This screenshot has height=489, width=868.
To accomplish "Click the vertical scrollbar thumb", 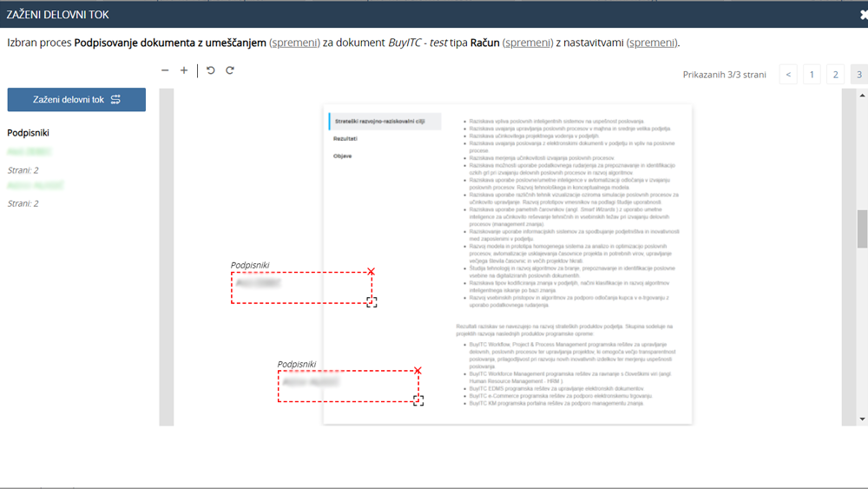I will tap(862, 228).
